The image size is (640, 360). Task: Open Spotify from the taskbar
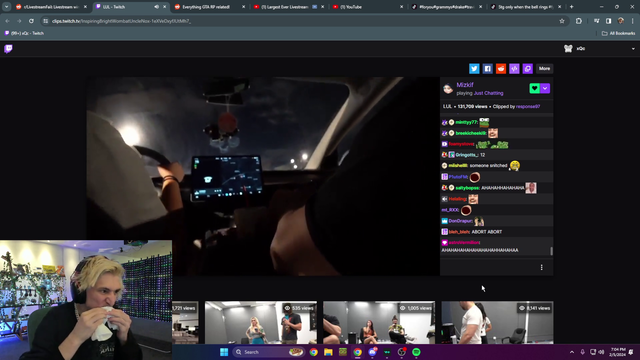[x=416, y=352]
